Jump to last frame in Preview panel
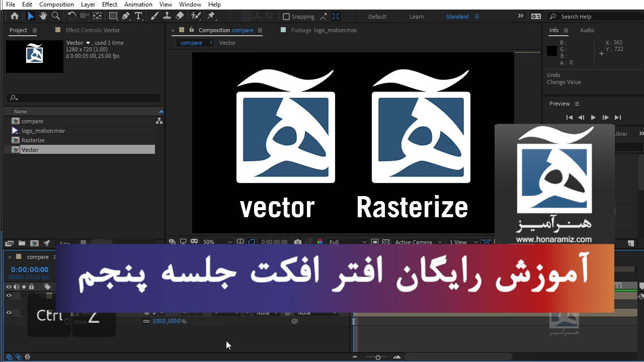Screen dimensions: 644x362 pyautogui.click(x=618, y=117)
